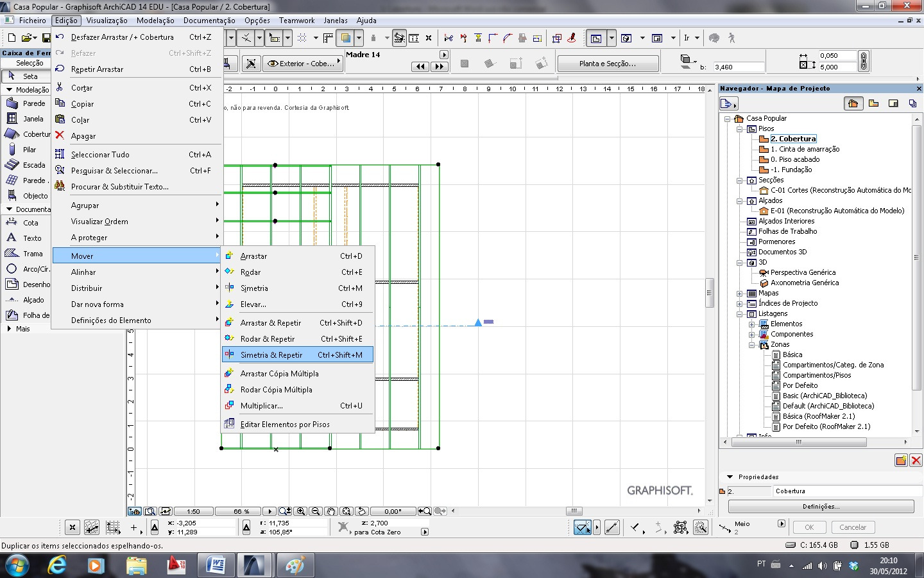Open the Documentação menu in the menu bar
This screenshot has width=924, height=578.
209,21
